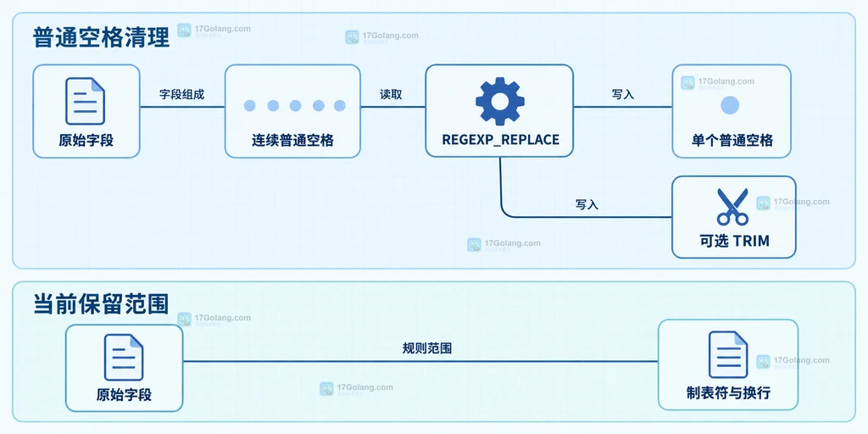Click the 读取 connector label

pyautogui.click(x=391, y=94)
